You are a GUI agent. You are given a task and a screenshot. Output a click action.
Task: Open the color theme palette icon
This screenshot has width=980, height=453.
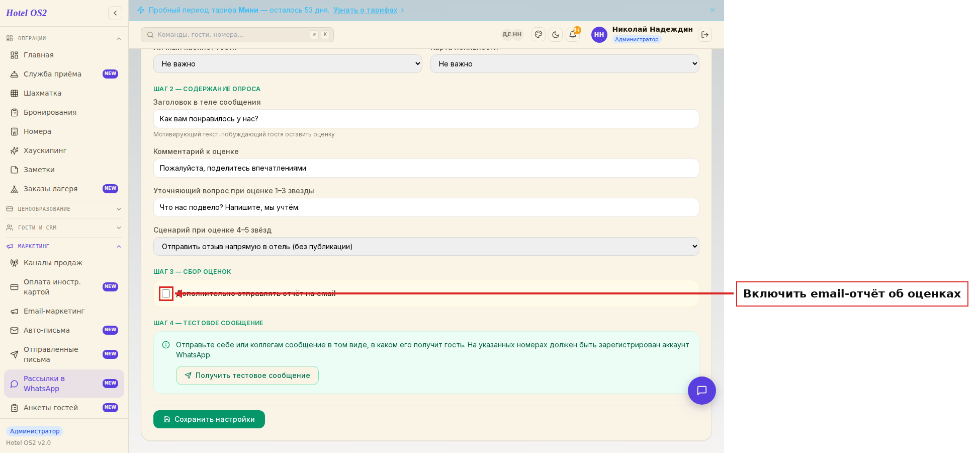[539, 35]
